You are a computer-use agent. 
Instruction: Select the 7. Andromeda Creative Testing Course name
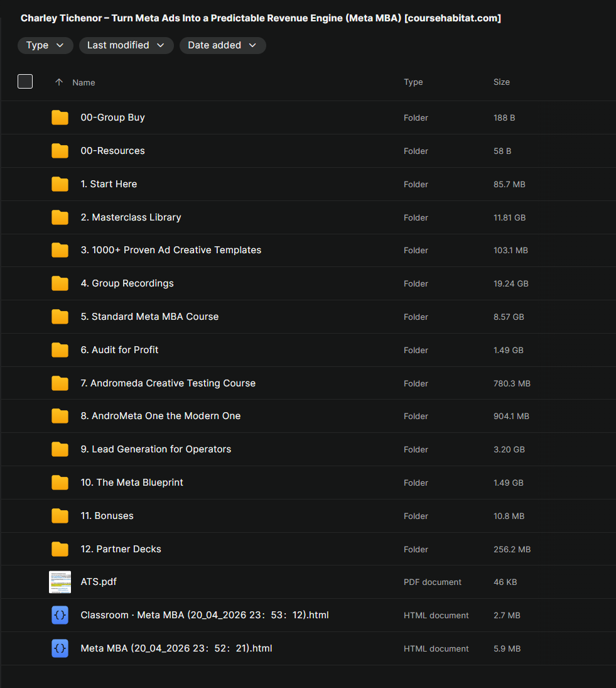pos(168,383)
